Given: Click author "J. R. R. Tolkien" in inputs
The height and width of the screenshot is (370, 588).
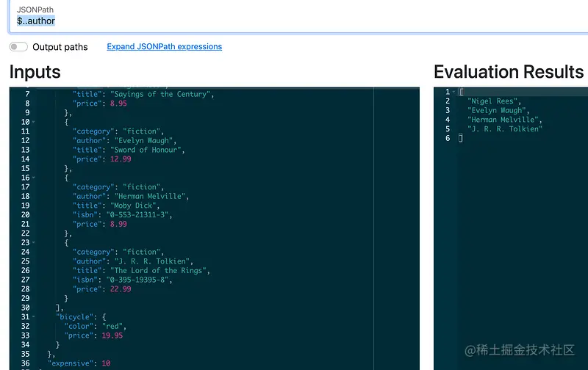Looking at the screenshot, I should pos(152,261).
